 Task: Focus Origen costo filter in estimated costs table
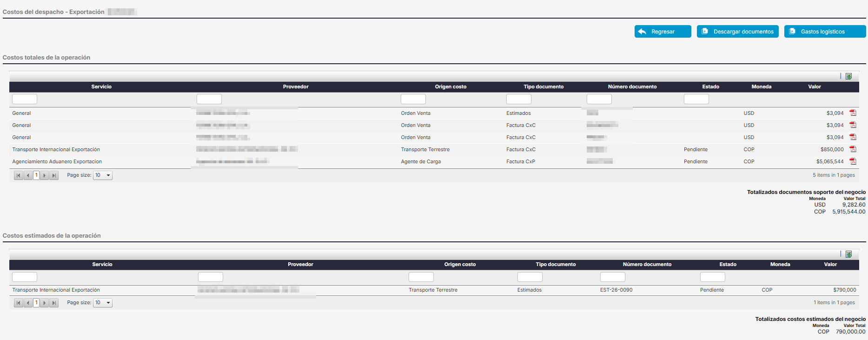point(421,277)
